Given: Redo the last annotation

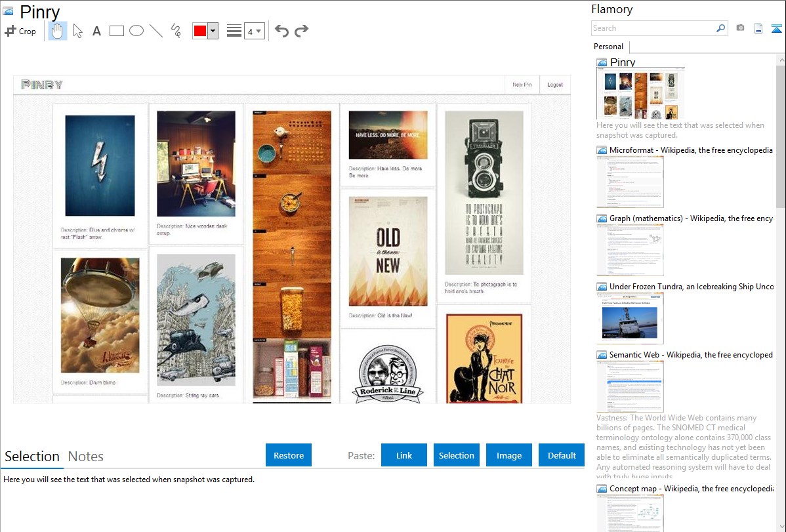Looking at the screenshot, I should coord(301,31).
